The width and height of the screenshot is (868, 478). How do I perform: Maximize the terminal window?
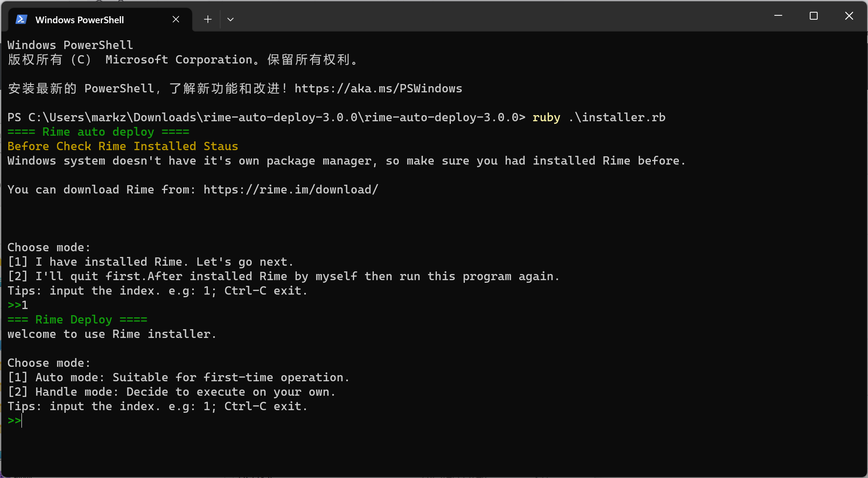(814, 16)
